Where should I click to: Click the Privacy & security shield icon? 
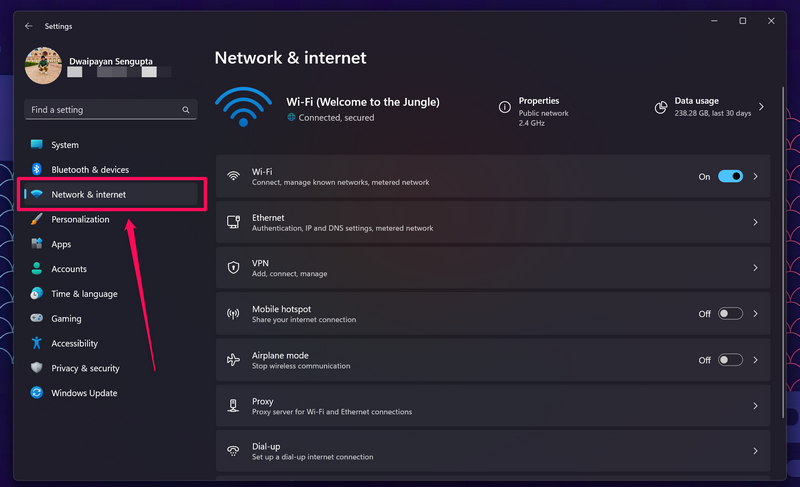[37, 368]
